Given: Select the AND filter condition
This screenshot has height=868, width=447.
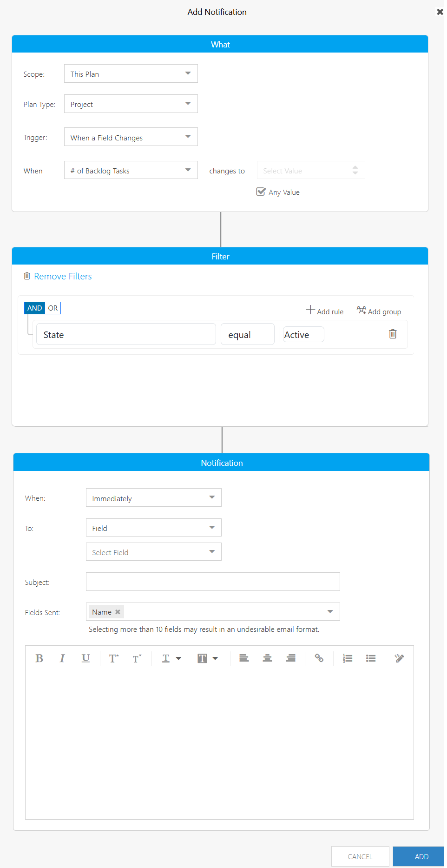Looking at the screenshot, I should pos(34,308).
